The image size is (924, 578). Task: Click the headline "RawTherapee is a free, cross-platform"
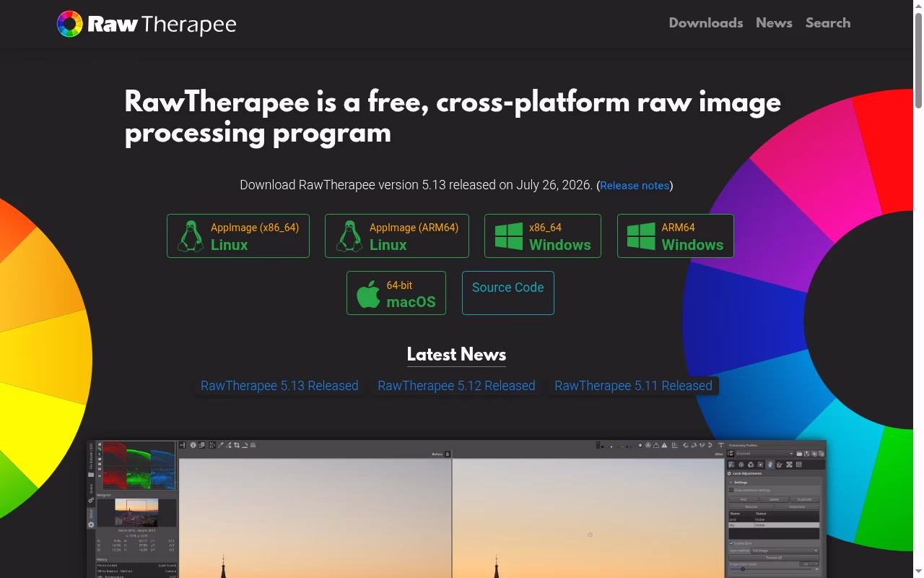point(377,103)
